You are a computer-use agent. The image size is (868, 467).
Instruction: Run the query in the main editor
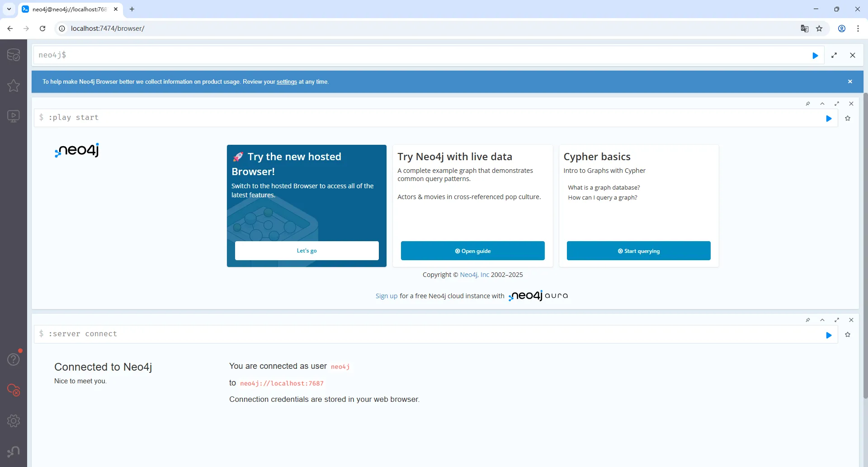815,56
